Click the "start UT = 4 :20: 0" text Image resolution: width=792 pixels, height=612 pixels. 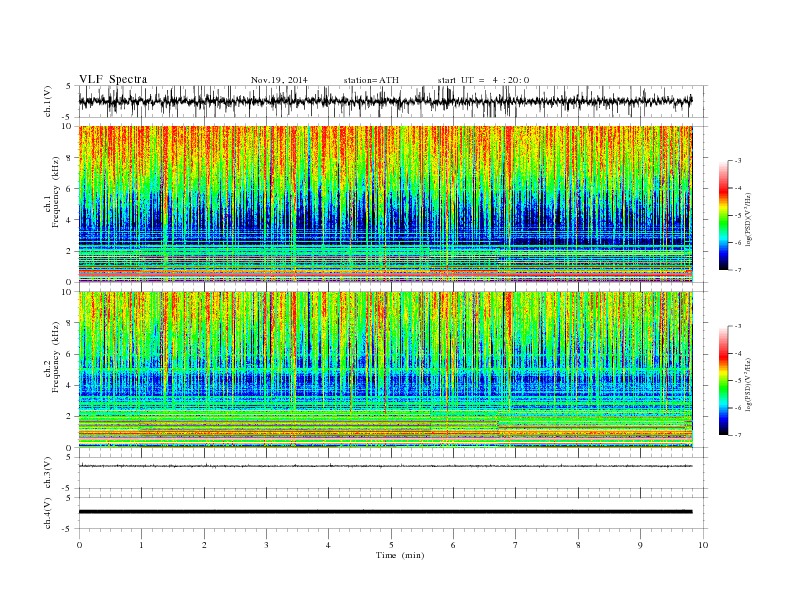(x=483, y=80)
